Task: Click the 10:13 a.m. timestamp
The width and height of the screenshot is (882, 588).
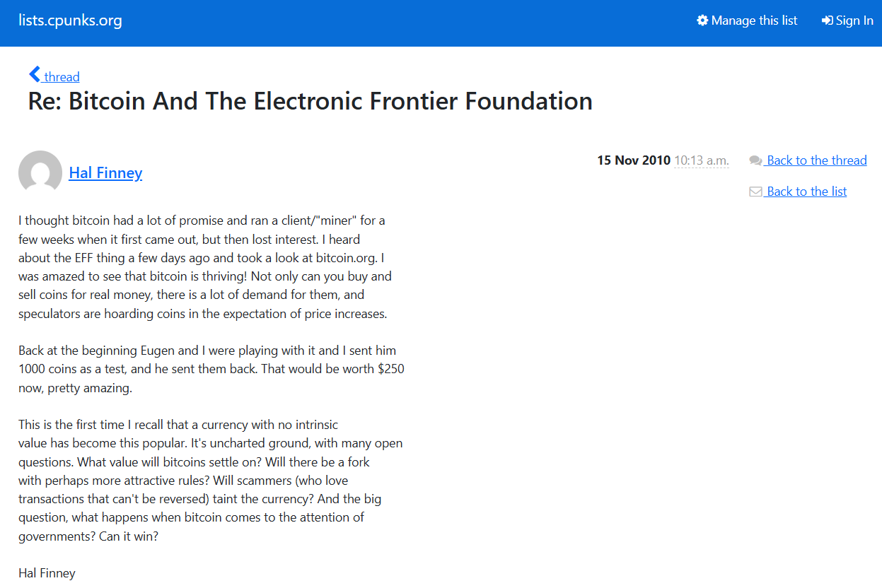Action: pos(701,160)
